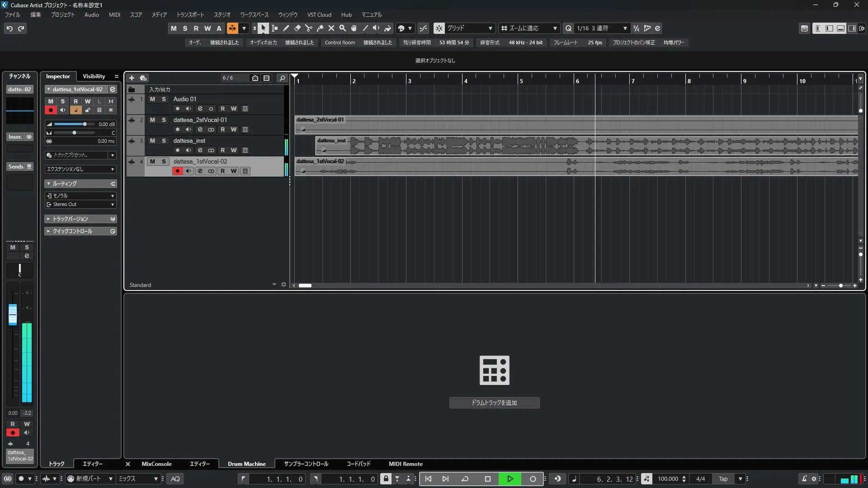The height and width of the screenshot is (488, 868).
Task: Solo the dattesa_2stVocal-01 track
Action: click(164, 120)
